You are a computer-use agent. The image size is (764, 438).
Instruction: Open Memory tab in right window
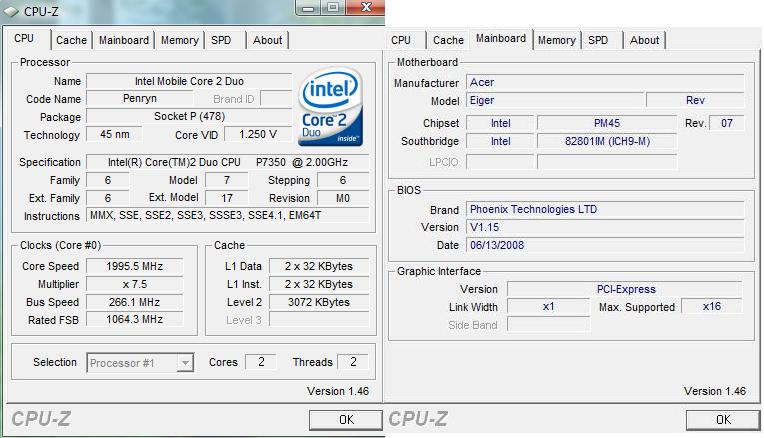pyautogui.click(x=557, y=40)
